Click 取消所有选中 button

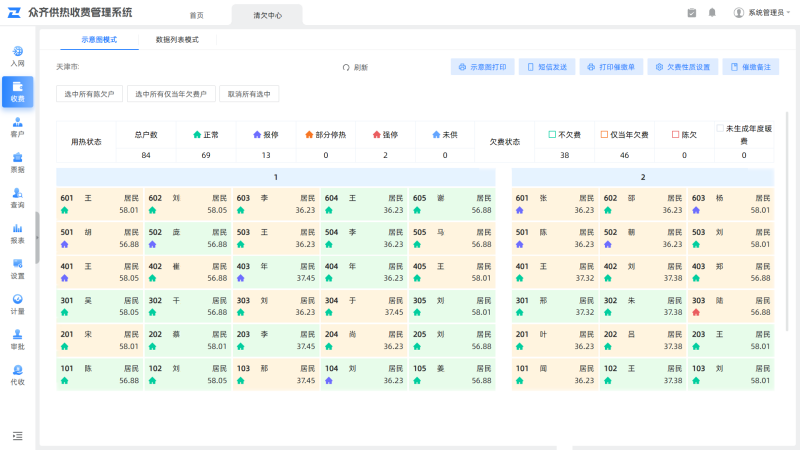click(x=249, y=94)
